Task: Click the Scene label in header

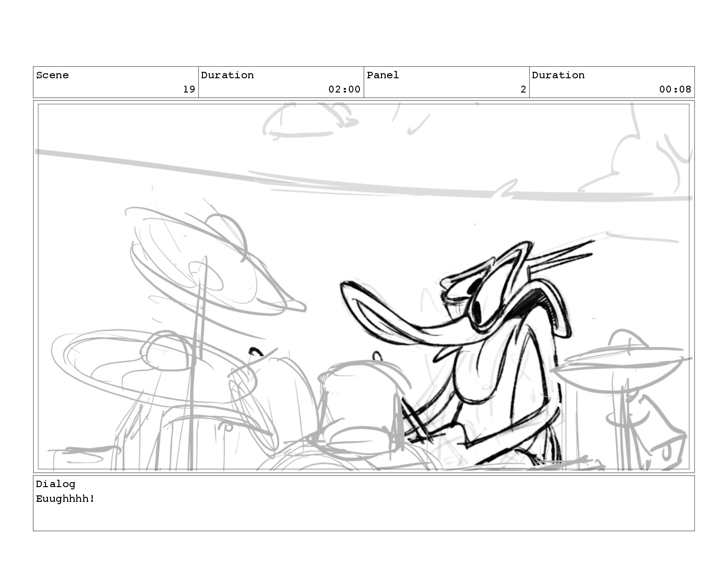Action: point(52,75)
